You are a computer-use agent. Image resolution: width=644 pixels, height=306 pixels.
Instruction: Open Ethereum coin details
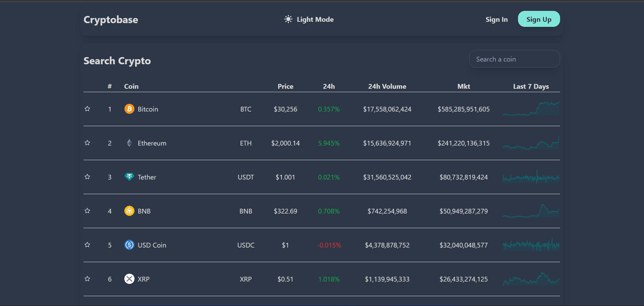[x=152, y=143]
